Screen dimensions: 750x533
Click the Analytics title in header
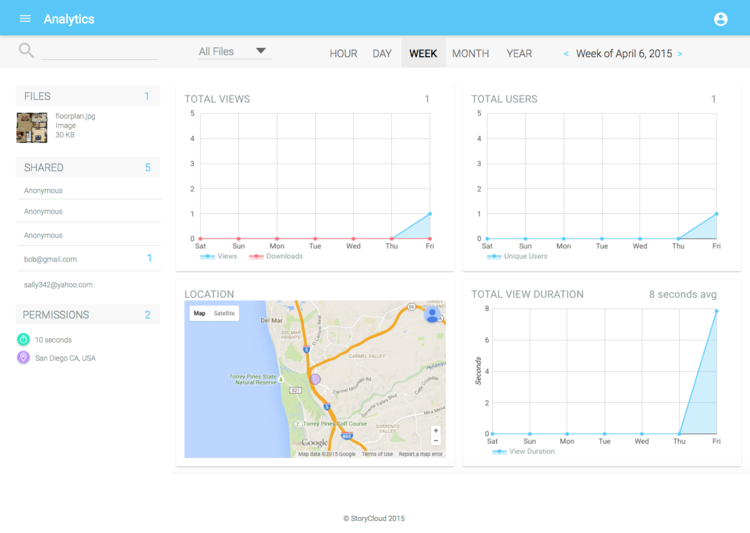[x=69, y=19]
